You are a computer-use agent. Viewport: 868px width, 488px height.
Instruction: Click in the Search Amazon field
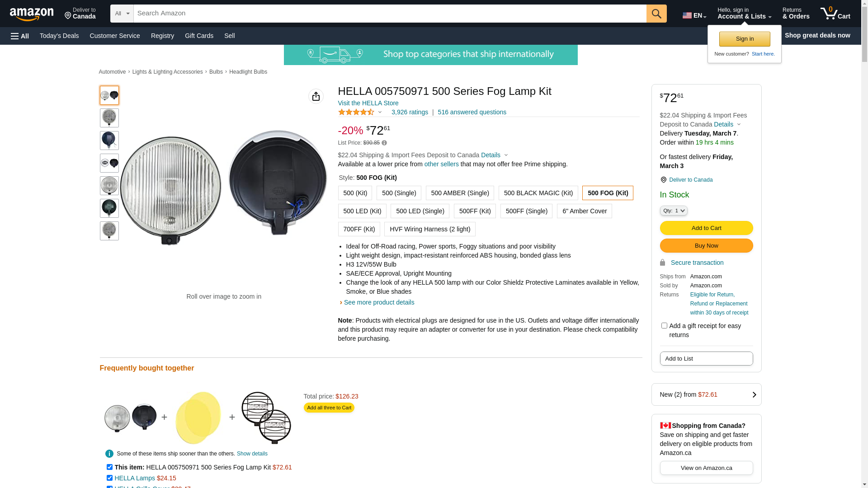coord(390,14)
